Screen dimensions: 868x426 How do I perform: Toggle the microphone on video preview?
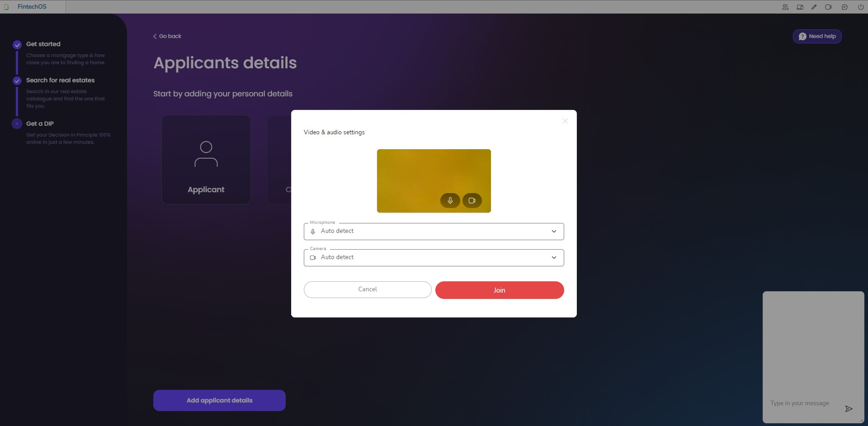pos(450,200)
